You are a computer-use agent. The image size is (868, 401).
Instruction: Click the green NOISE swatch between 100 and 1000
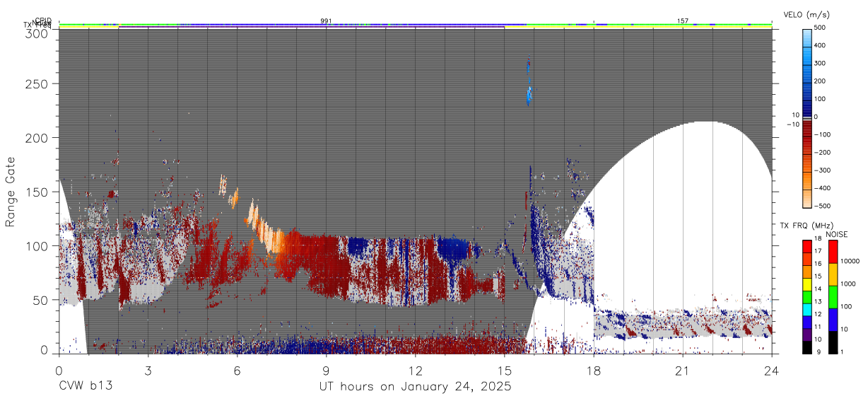pos(832,296)
